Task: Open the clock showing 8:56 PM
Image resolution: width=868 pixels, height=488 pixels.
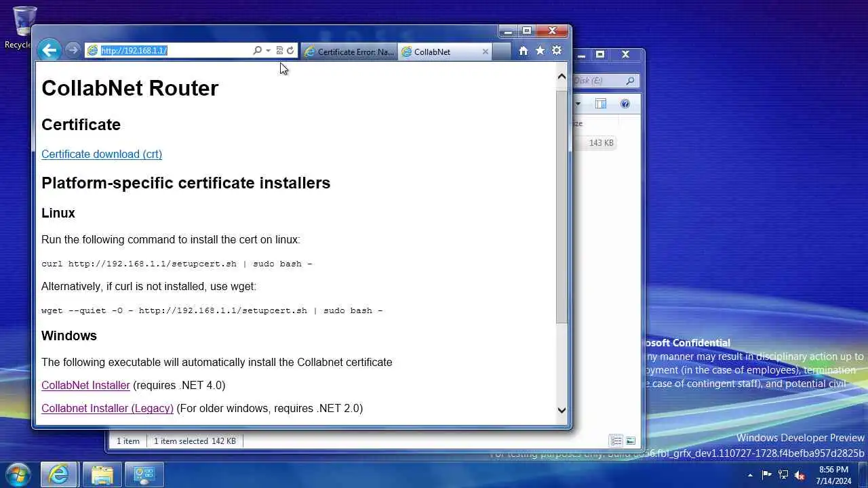Action: click(x=833, y=475)
